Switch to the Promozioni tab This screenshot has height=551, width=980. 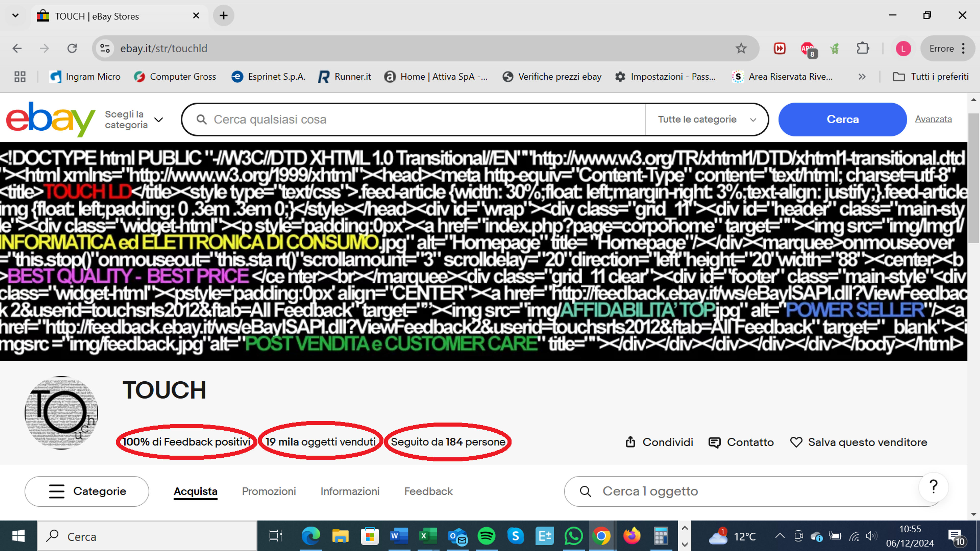(268, 491)
